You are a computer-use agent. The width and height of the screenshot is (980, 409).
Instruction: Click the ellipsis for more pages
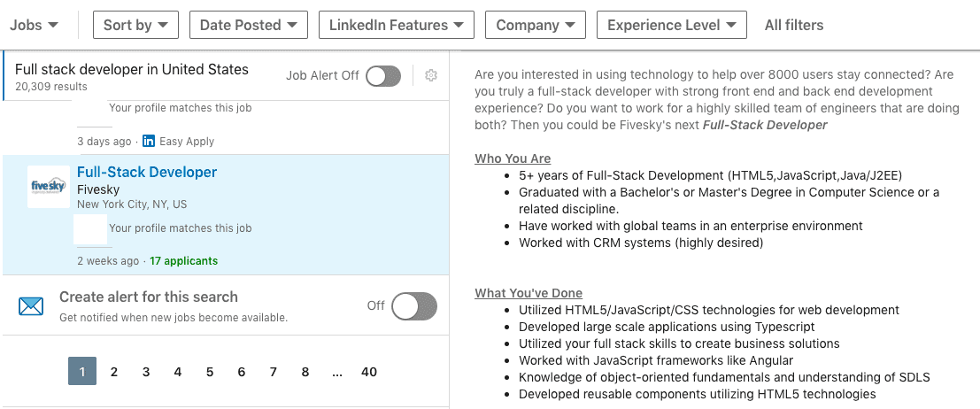click(x=337, y=372)
